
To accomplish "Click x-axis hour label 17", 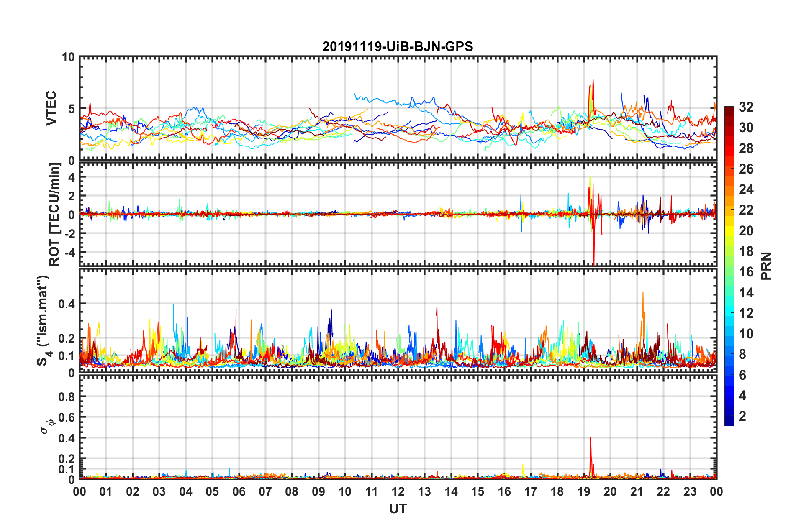I will [531, 492].
